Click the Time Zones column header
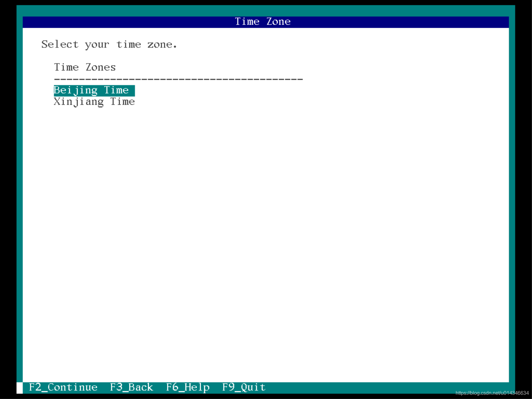Image resolution: width=532 pixels, height=399 pixels. (x=85, y=67)
